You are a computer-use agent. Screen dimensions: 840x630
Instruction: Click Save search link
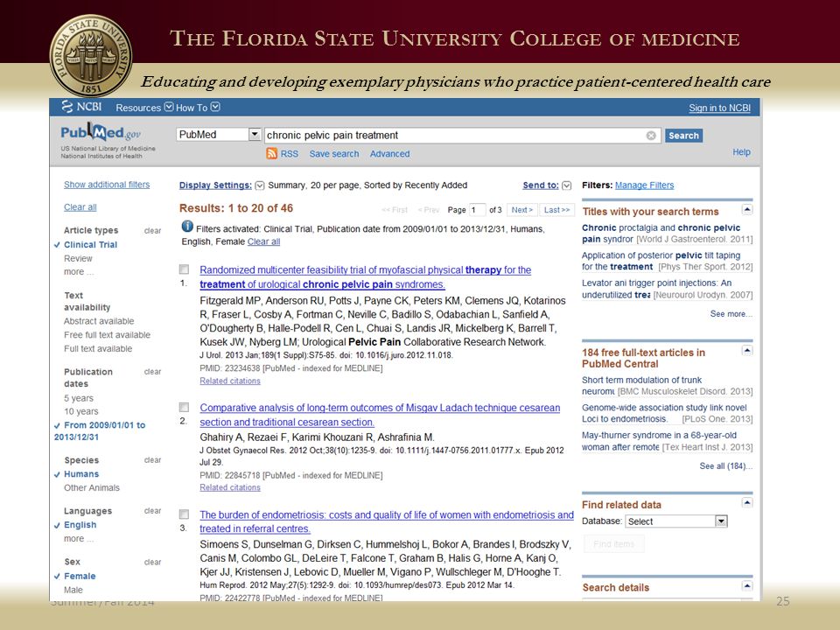pyautogui.click(x=333, y=154)
